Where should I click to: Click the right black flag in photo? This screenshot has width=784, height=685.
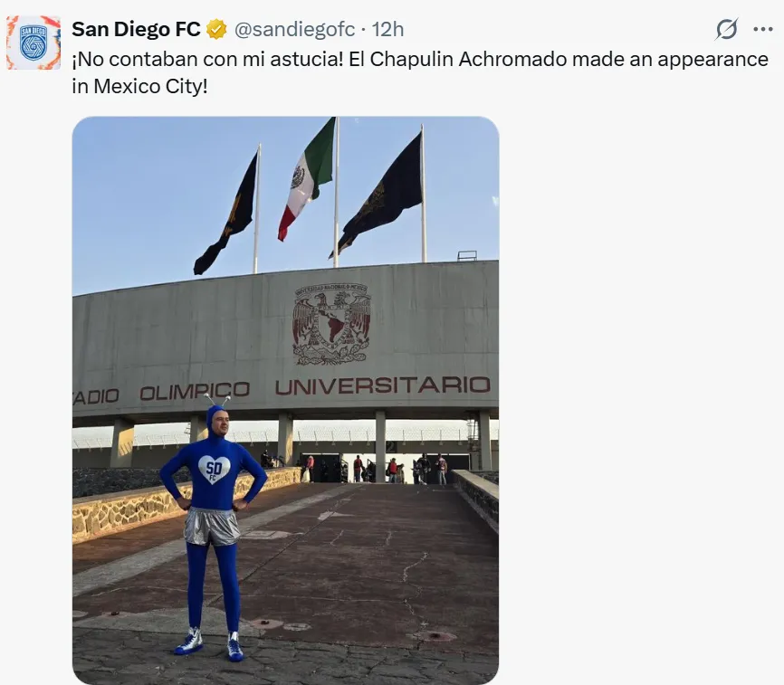coord(382,194)
